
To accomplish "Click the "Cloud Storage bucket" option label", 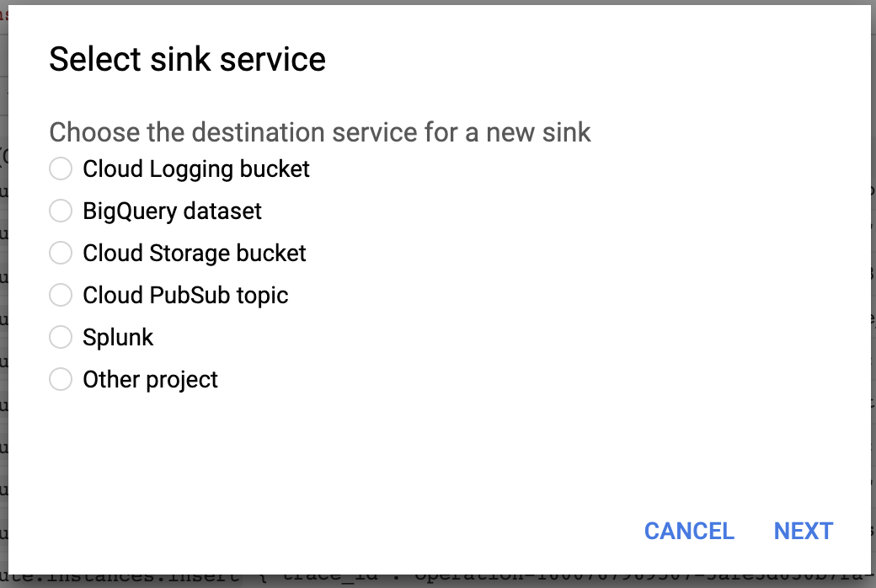I will (x=194, y=253).
